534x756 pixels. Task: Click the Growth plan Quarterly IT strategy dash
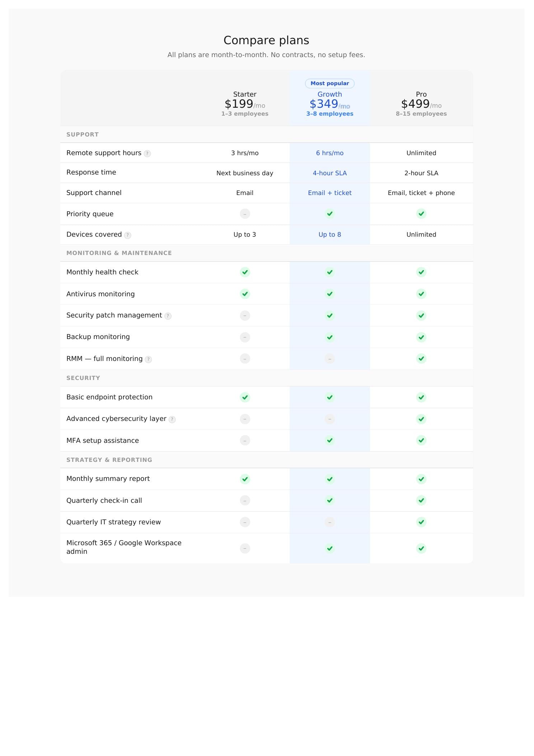pos(329,522)
